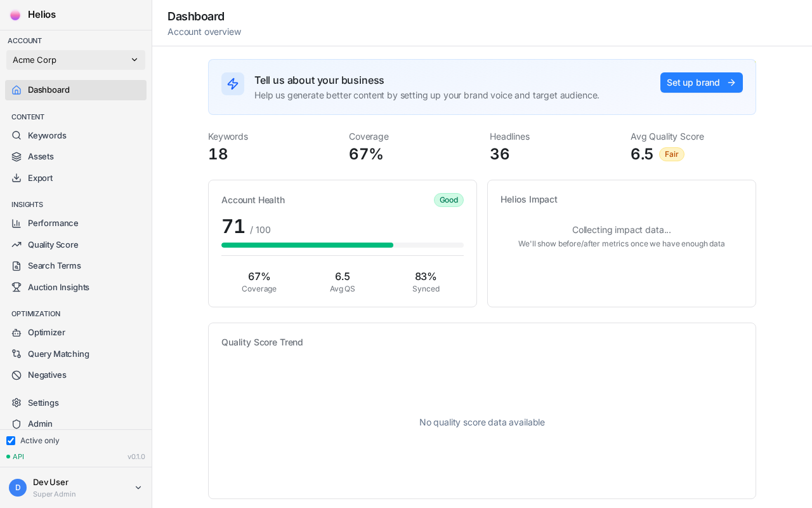Viewport: 812px width, 508px height.
Task: Select the Keywords icon in sidebar
Action: pyautogui.click(x=16, y=135)
